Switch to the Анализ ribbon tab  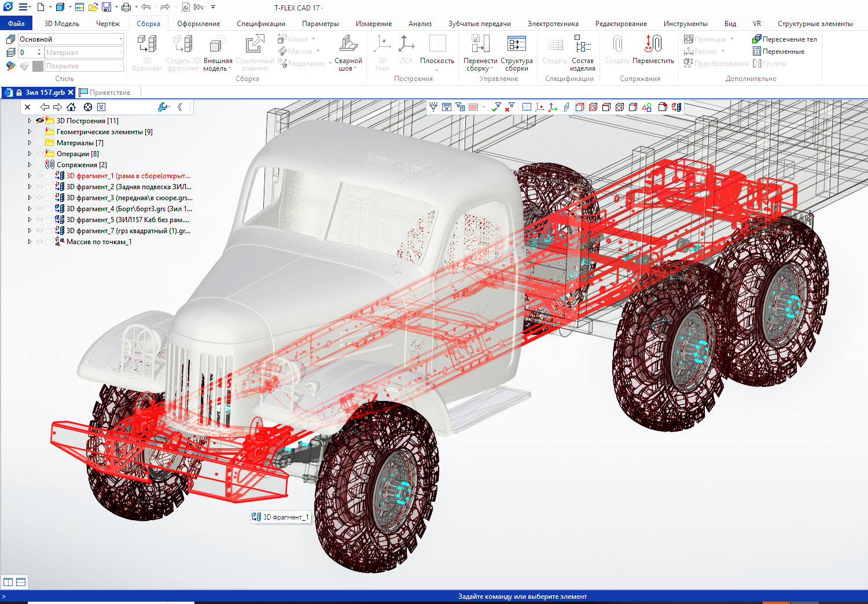pyautogui.click(x=420, y=24)
